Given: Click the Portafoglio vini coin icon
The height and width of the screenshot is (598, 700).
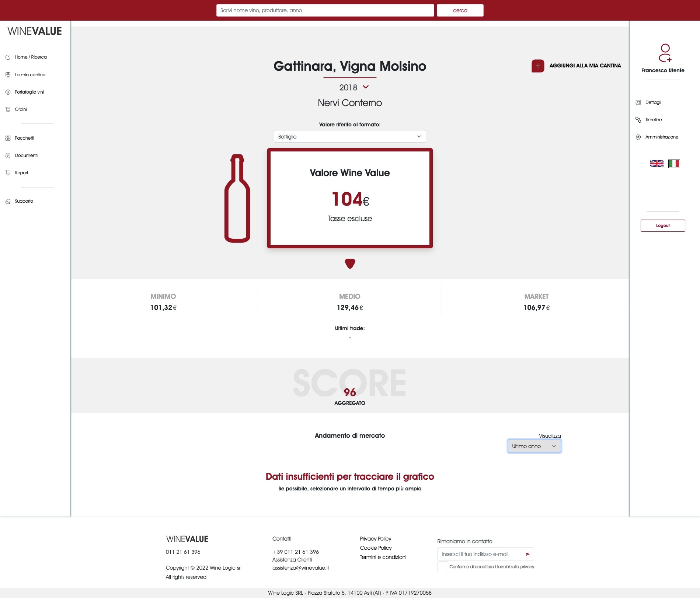Looking at the screenshot, I should [x=8, y=92].
